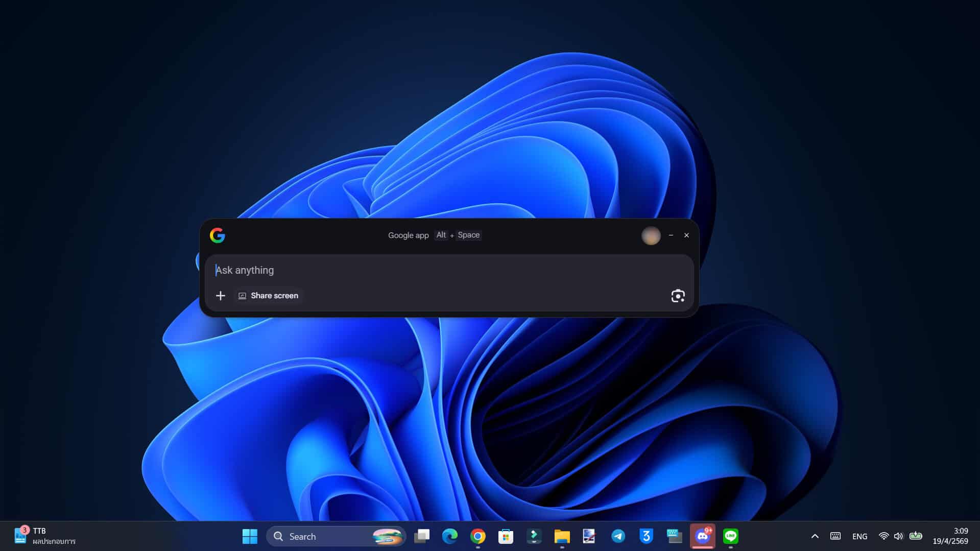Click the Google logo in the app
980x551 pixels.
coord(218,235)
